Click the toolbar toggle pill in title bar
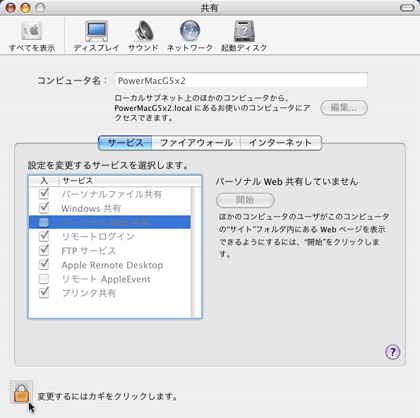This screenshot has width=420, height=418. [407, 8]
